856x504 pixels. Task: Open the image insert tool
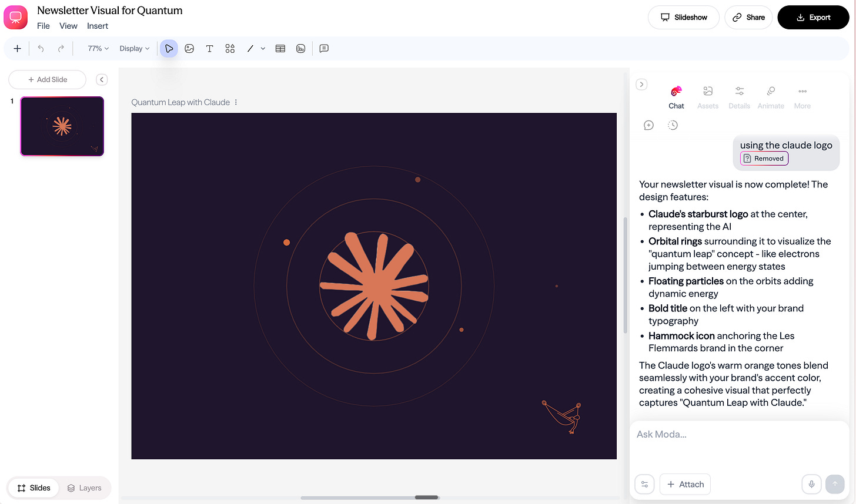[189, 49]
